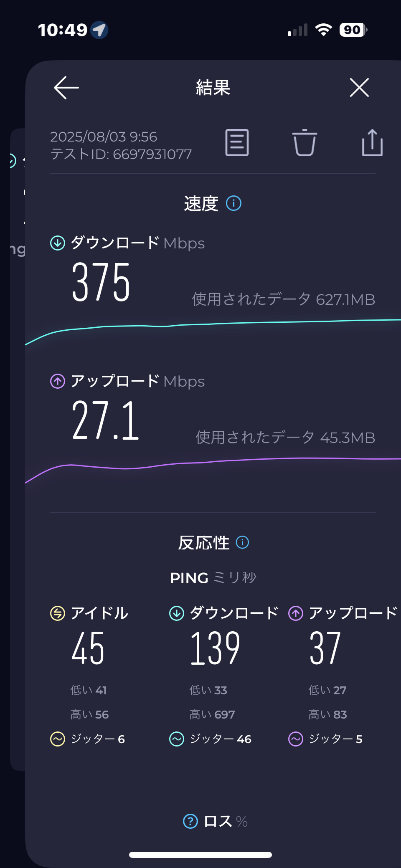Tap the question mark icon beside ロス

tap(190, 821)
